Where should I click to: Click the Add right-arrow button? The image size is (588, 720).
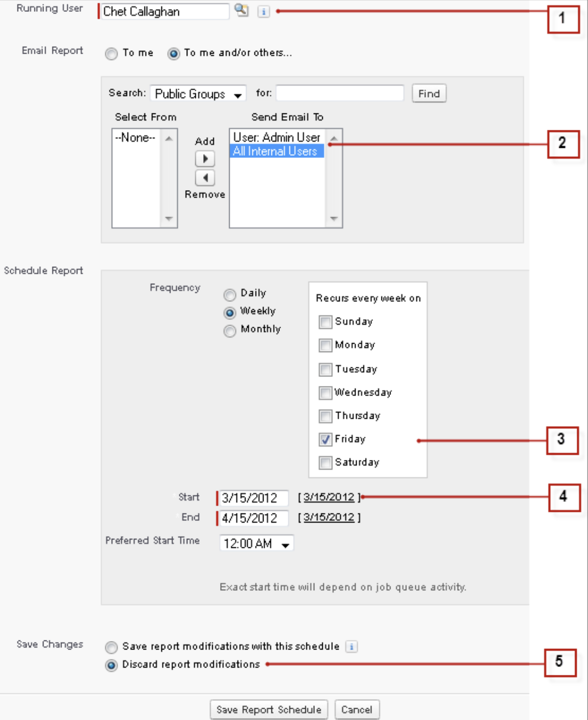tap(205, 159)
